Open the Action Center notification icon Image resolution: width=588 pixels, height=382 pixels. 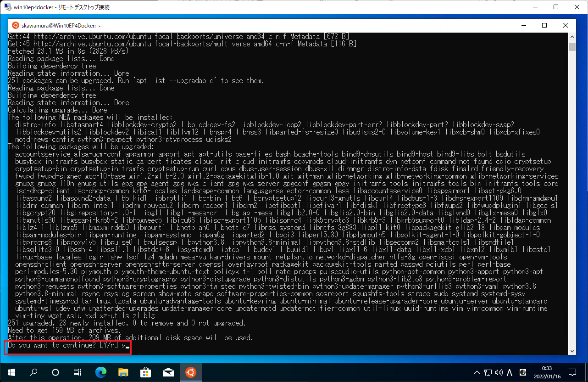click(572, 372)
